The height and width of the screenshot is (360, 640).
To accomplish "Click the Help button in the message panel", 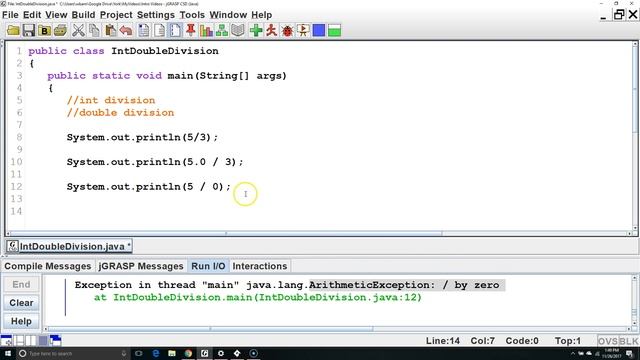I will (x=21, y=321).
